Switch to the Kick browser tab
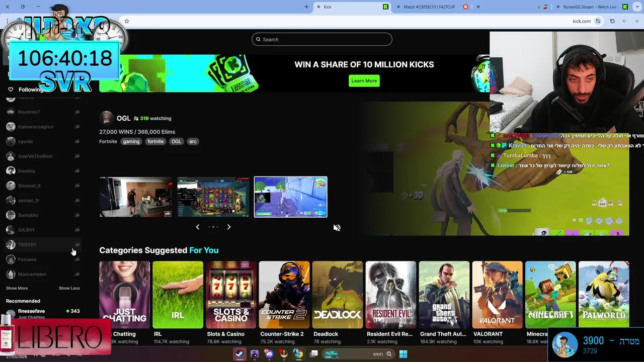 [352, 7]
